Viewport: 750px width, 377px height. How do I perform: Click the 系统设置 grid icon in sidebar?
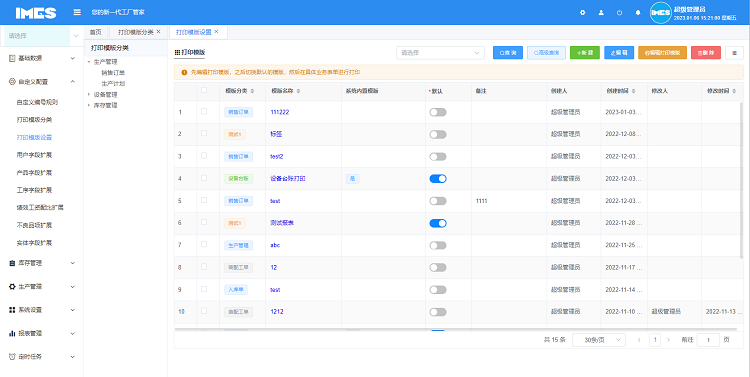click(x=12, y=310)
